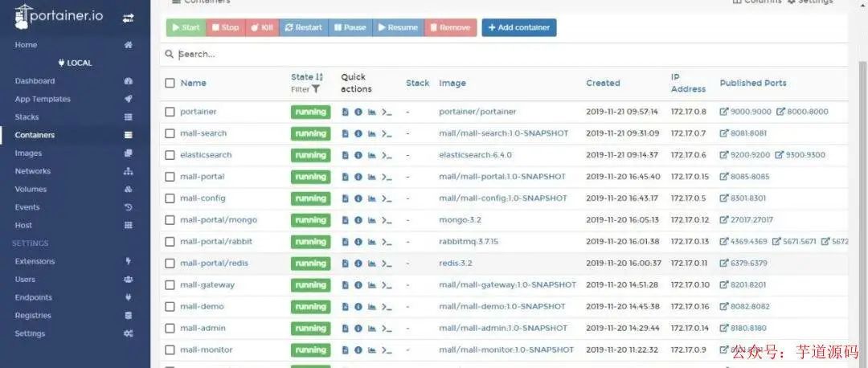Screen dimensions: 868x368
Task: Check the elasticsearch container checkbox
Action: coord(170,155)
